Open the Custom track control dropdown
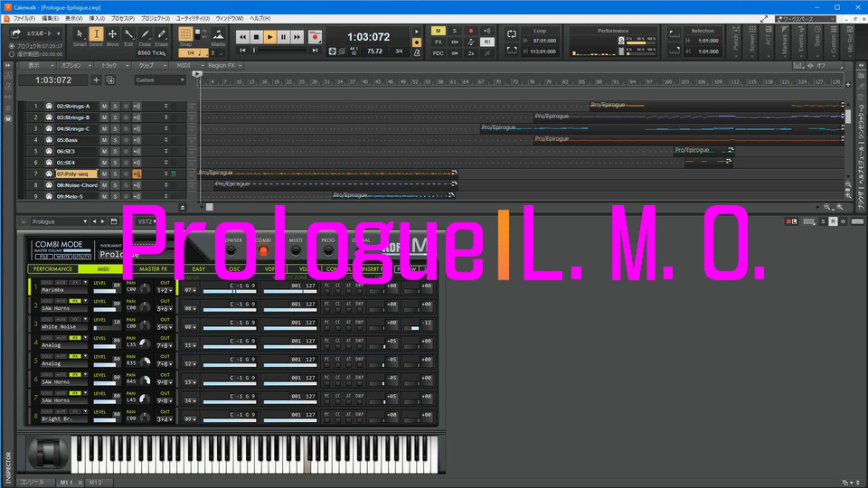The width and height of the screenshot is (868, 488). click(x=159, y=80)
